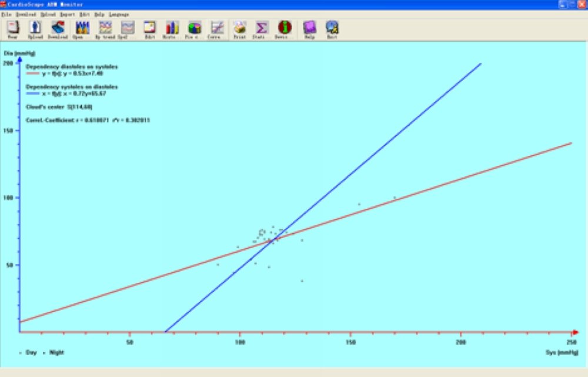Click the Sys [mmHg] axis label
588x377 pixels.
tap(562, 352)
